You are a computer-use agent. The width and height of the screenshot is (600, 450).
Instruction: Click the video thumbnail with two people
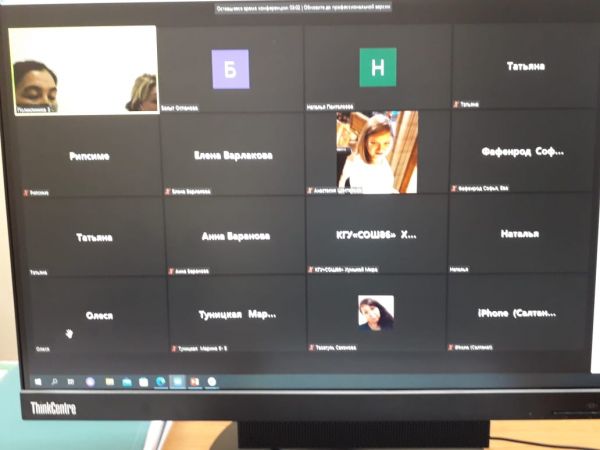coord(84,69)
